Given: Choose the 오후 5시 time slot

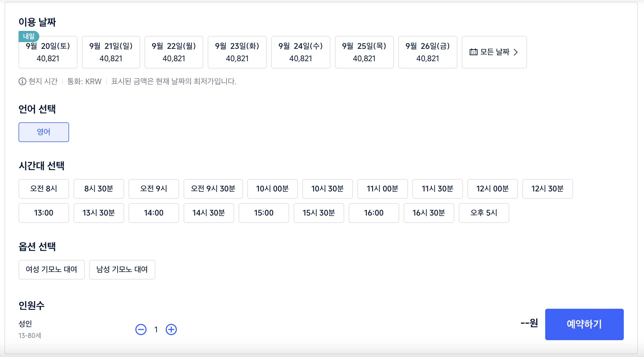Looking at the screenshot, I should [484, 213].
